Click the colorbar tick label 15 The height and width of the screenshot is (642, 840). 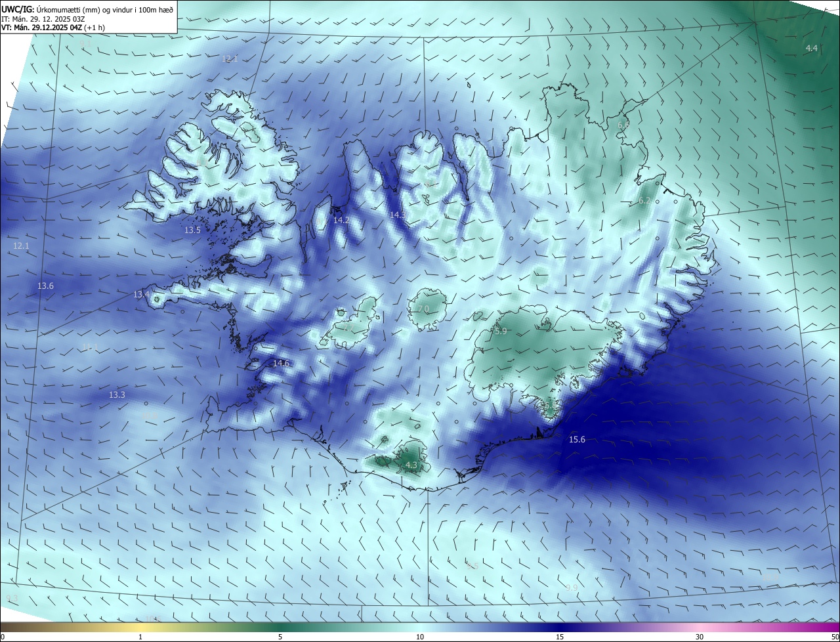(560, 637)
